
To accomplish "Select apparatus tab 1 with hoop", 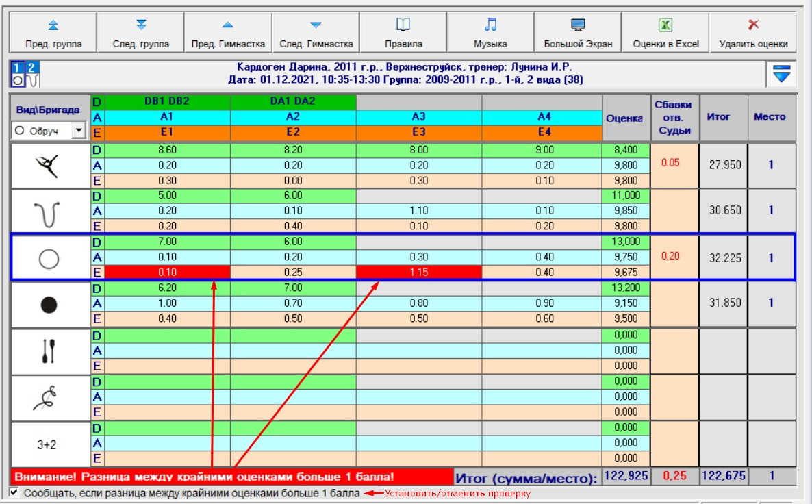I will [x=17, y=73].
